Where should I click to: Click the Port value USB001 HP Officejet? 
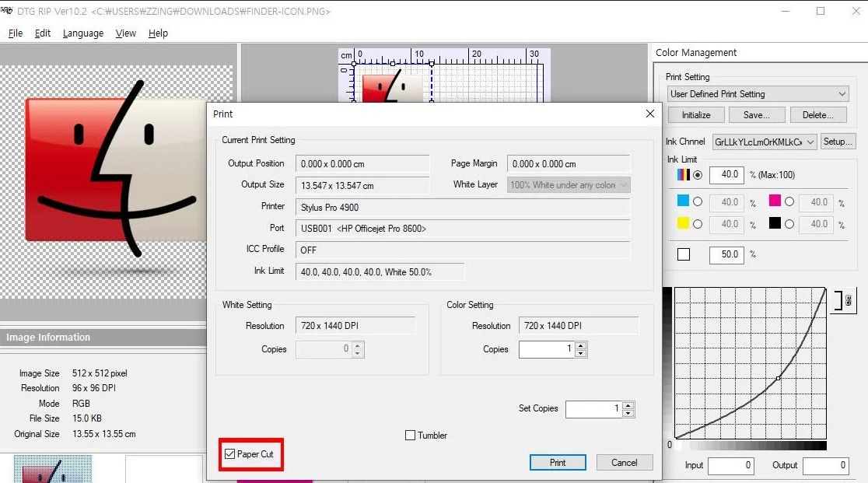463,229
